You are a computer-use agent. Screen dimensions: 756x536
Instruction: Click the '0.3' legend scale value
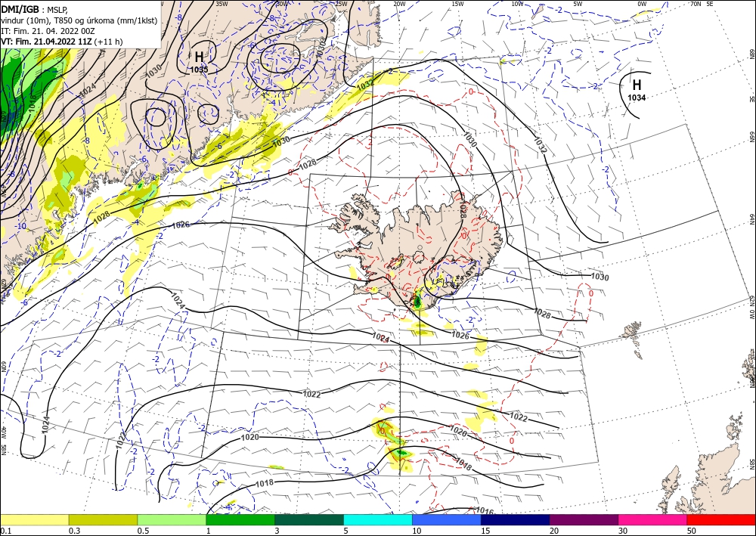pos(74,531)
